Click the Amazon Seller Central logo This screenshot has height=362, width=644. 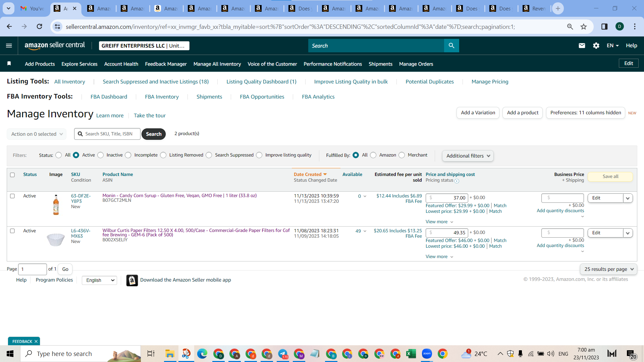tap(55, 46)
